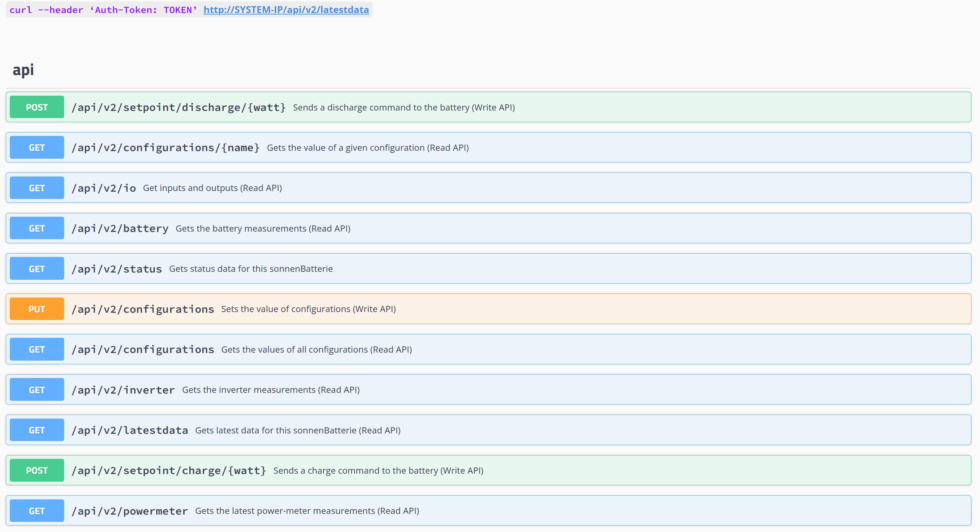
Task: Open the /api/v2/io endpoint path
Action: coord(103,188)
